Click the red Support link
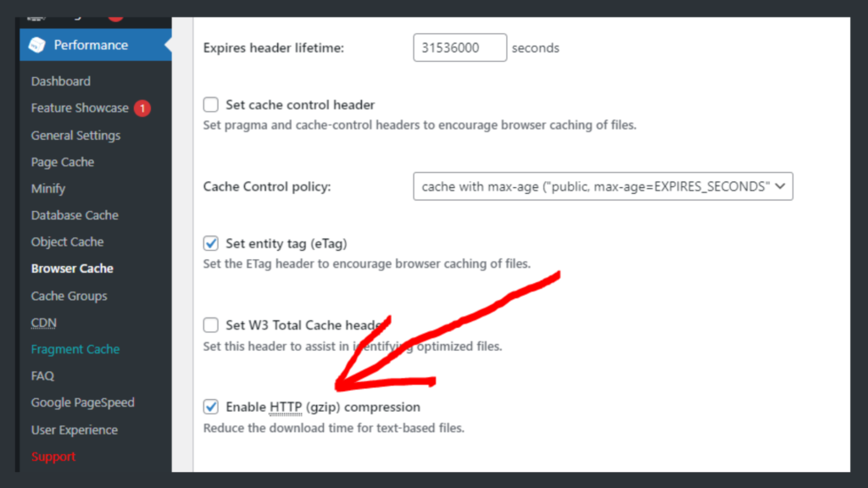 coord(53,457)
